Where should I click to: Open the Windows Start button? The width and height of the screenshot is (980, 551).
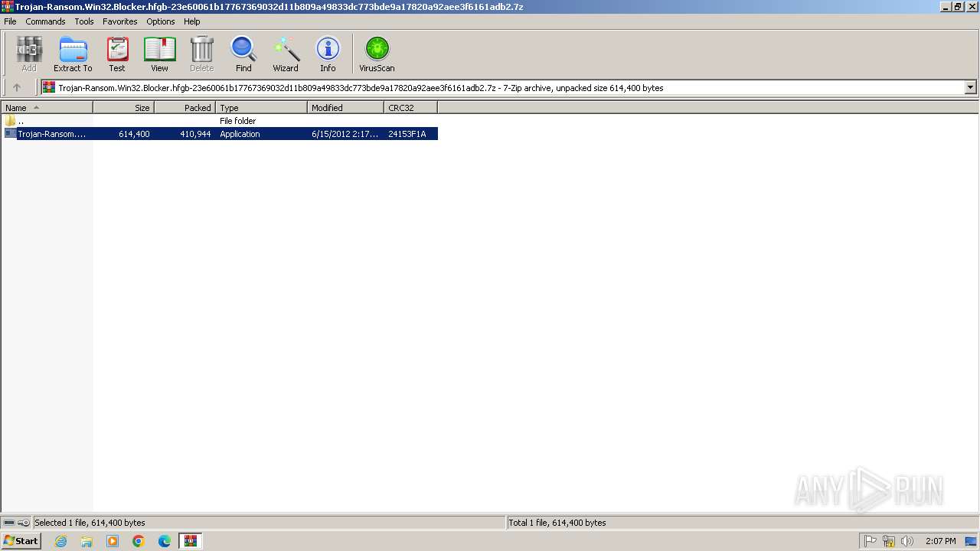click(x=21, y=541)
